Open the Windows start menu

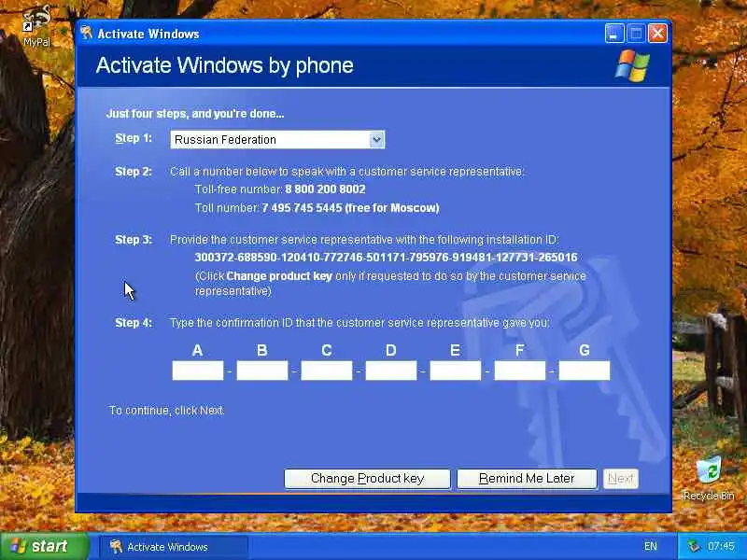[x=44, y=546]
